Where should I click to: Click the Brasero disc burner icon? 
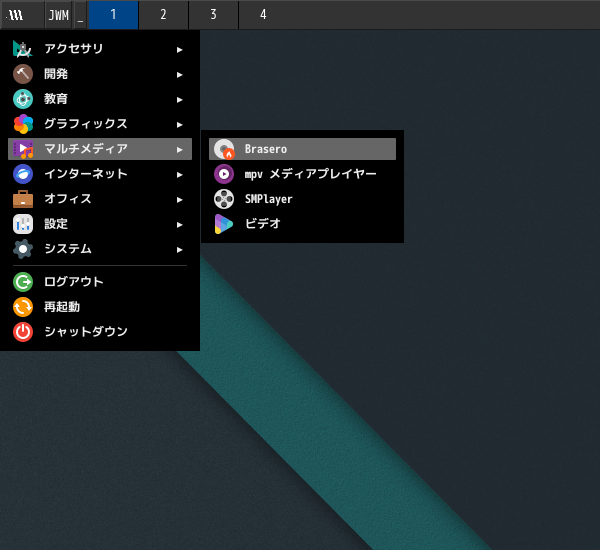[x=224, y=149]
